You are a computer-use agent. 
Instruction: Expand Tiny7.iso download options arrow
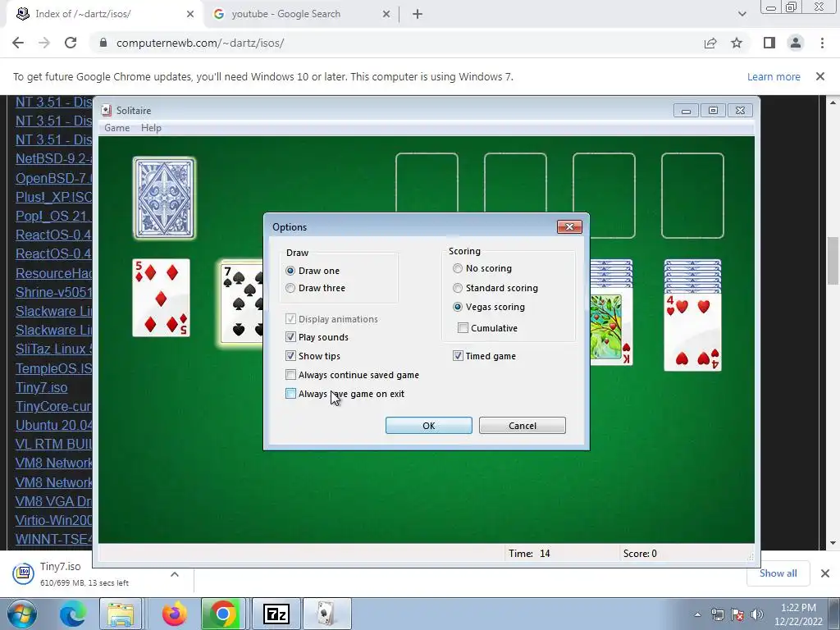[175, 573]
